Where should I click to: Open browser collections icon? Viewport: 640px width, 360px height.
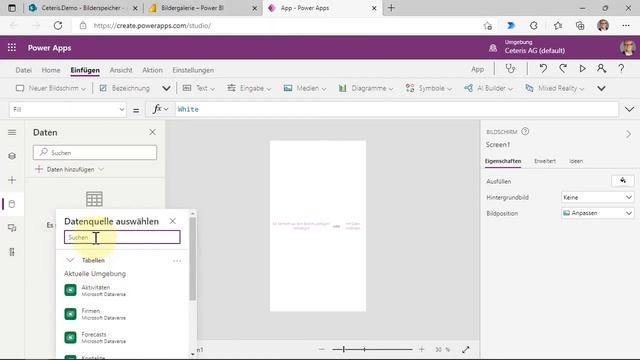(580, 26)
